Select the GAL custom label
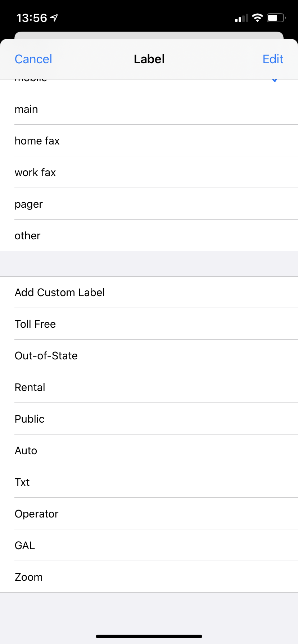The width and height of the screenshot is (298, 644). coord(149,545)
